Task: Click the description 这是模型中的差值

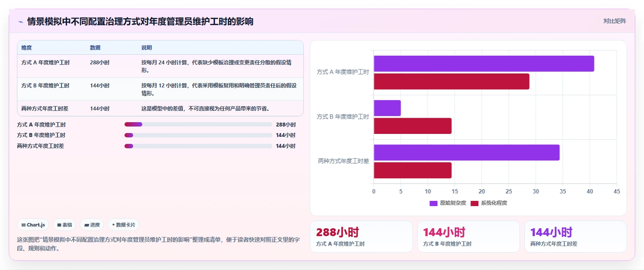Action: pos(205,108)
